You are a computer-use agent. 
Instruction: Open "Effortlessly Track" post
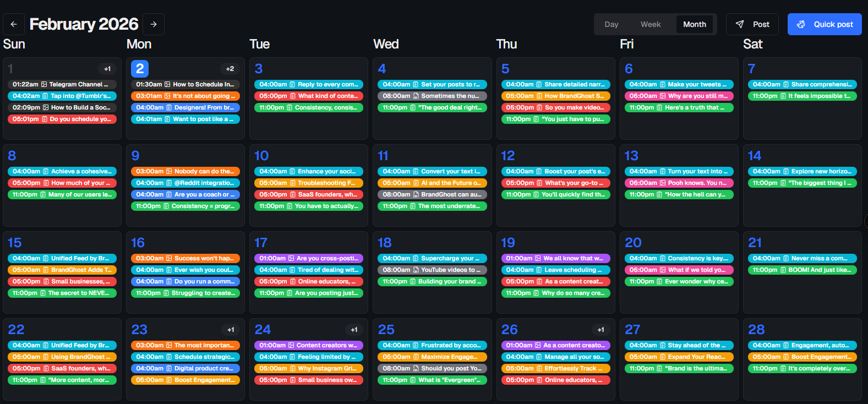pos(556,368)
